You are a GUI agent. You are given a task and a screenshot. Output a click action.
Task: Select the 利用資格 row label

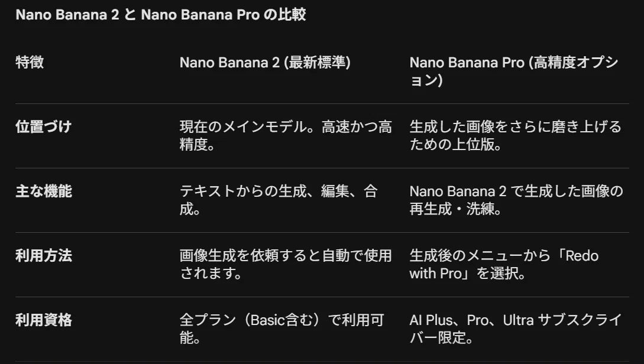(x=44, y=320)
